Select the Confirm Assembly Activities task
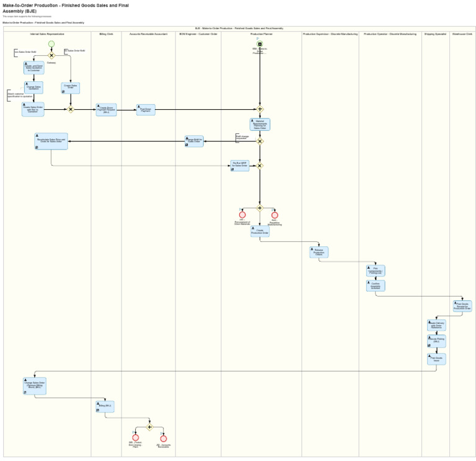Viewport: 476px width, 461px height. click(376, 285)
